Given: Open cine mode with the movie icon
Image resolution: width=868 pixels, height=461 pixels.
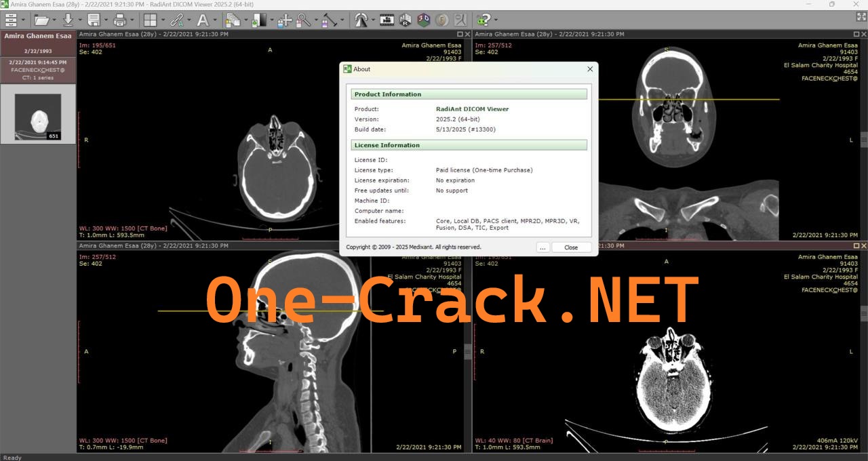Looking at the screenshot, I should (x=387, y=20).
